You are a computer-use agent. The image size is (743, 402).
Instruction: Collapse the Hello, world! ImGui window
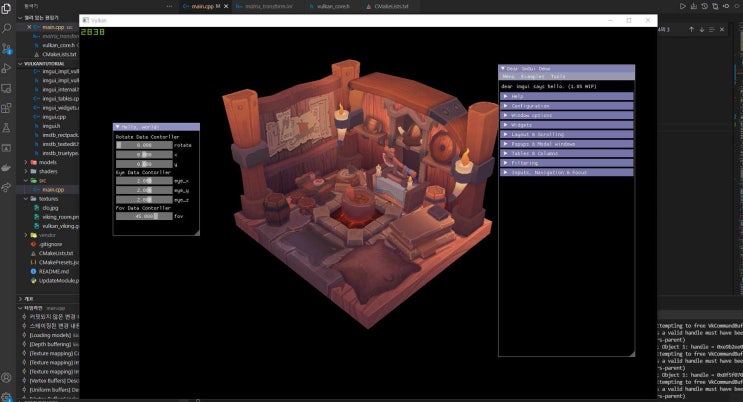pos(117,127)
